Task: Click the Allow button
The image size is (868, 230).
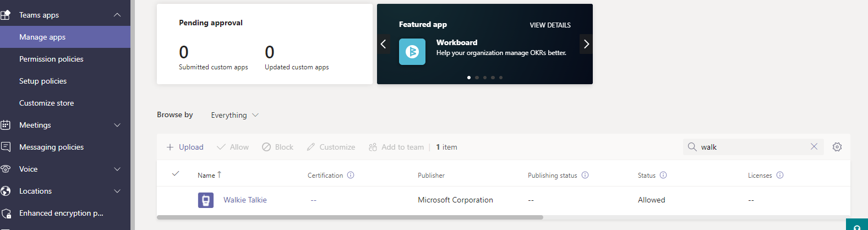Action: click(x=233, y=147)
